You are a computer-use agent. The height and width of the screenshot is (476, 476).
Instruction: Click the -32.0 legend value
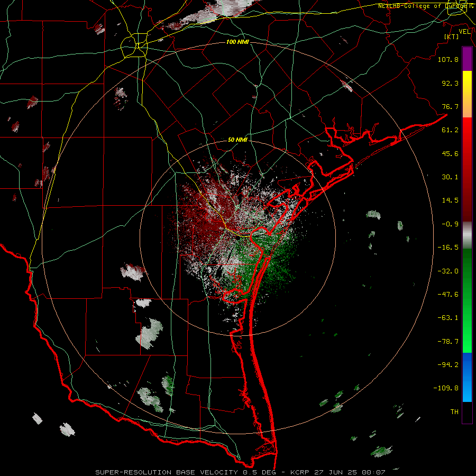[448, 271]
